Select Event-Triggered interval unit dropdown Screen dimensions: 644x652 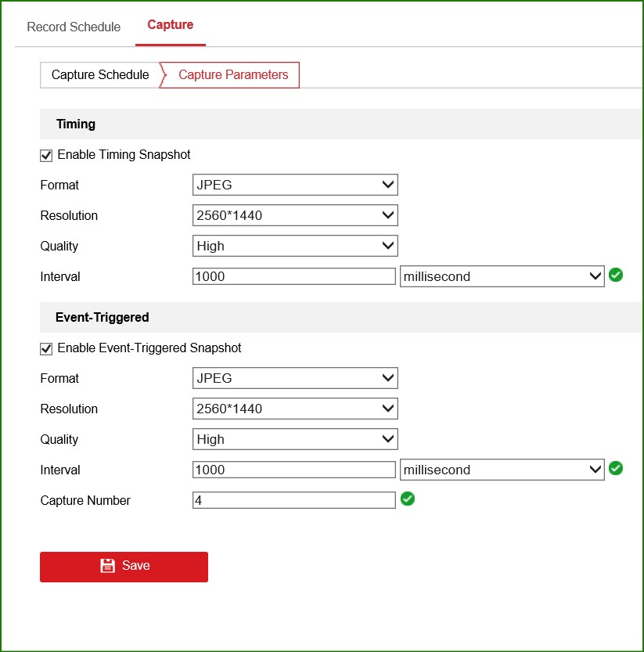[x=502, y=470]
